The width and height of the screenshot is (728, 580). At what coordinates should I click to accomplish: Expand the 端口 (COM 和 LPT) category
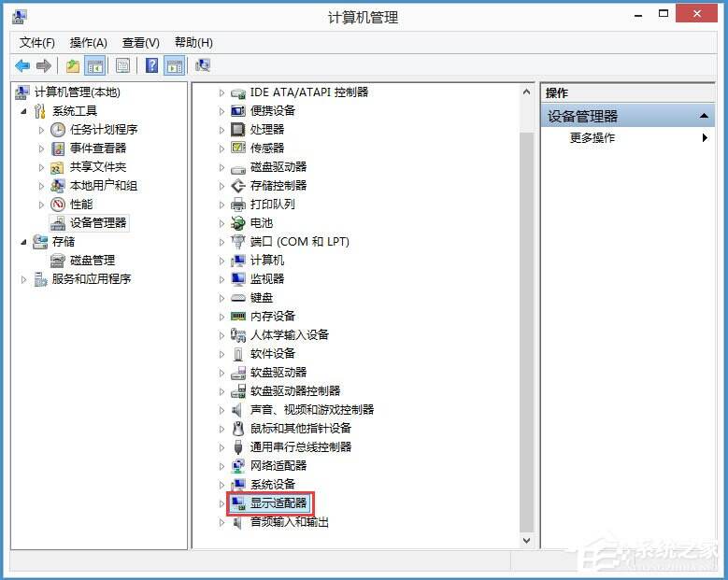click(221, 242)
